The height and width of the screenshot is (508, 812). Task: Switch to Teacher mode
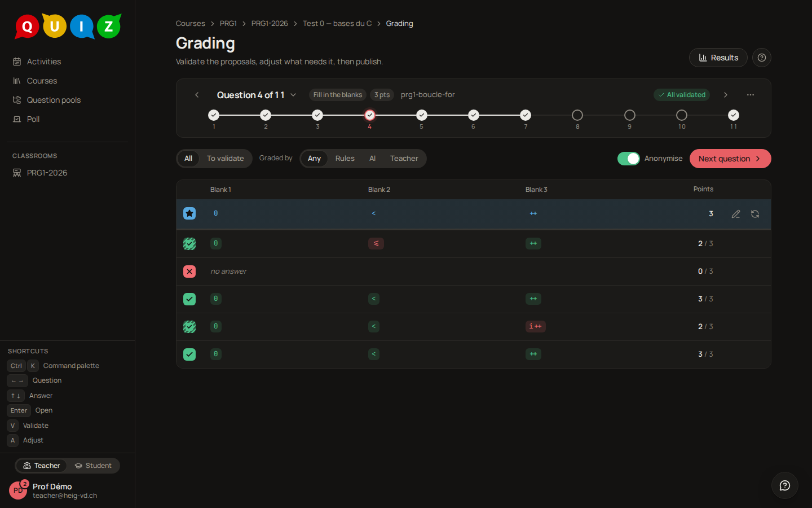pyautogui.click(x=42, y=466)
